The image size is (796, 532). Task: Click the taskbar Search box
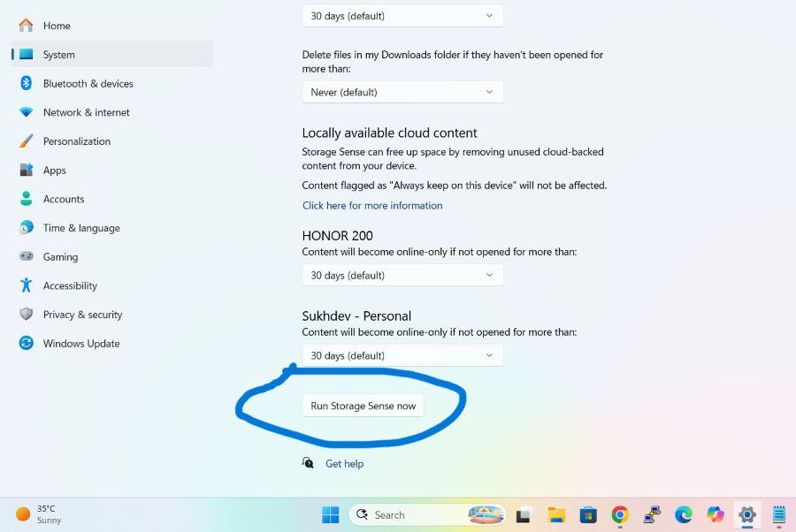pyautogui.click(x=427, y=514)
